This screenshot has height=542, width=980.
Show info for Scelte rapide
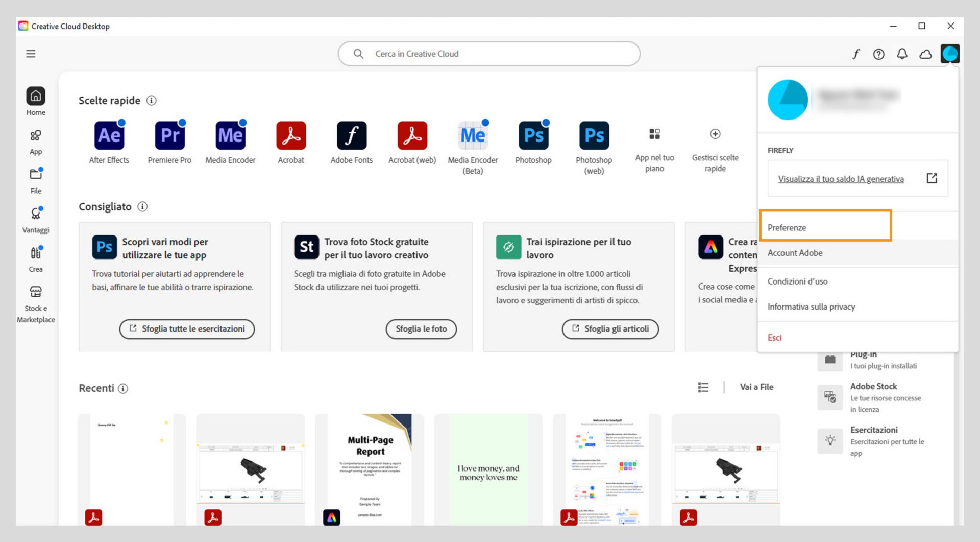[x=151, y=101]
